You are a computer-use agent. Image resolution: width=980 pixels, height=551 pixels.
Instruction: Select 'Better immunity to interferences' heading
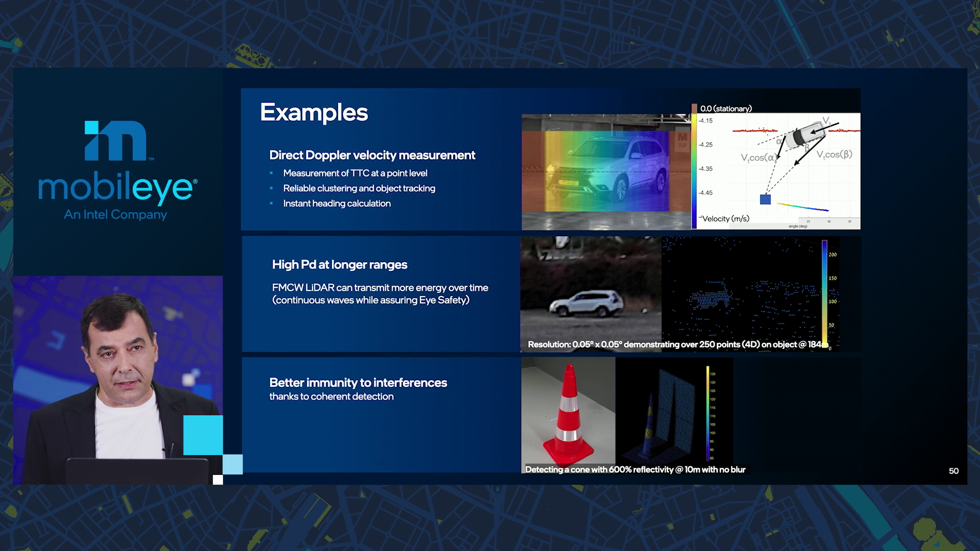(358, 383)
